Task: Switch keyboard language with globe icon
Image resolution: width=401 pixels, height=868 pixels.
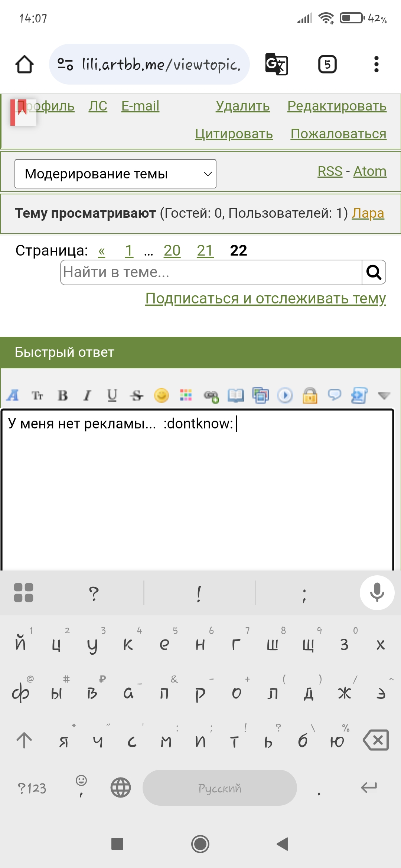Action: 121,788
